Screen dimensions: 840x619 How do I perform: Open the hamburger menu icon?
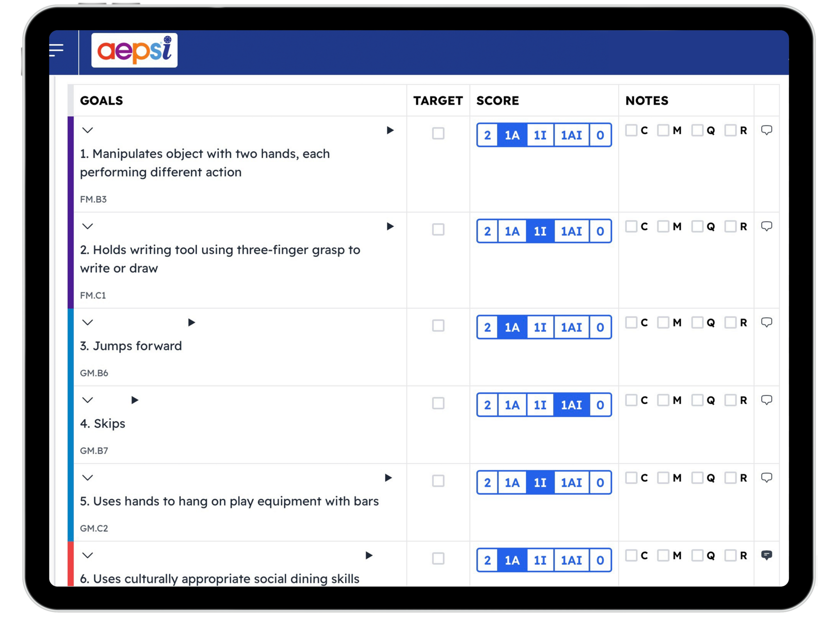coord(57,50)
